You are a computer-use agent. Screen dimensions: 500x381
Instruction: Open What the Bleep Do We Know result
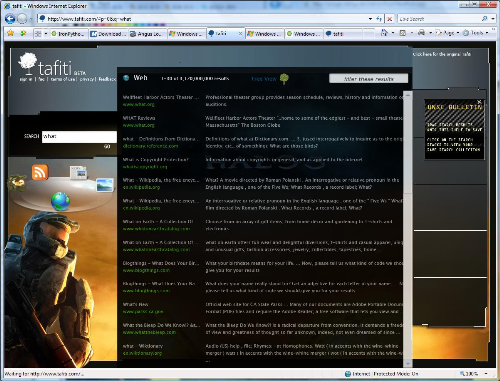point(161,325)
